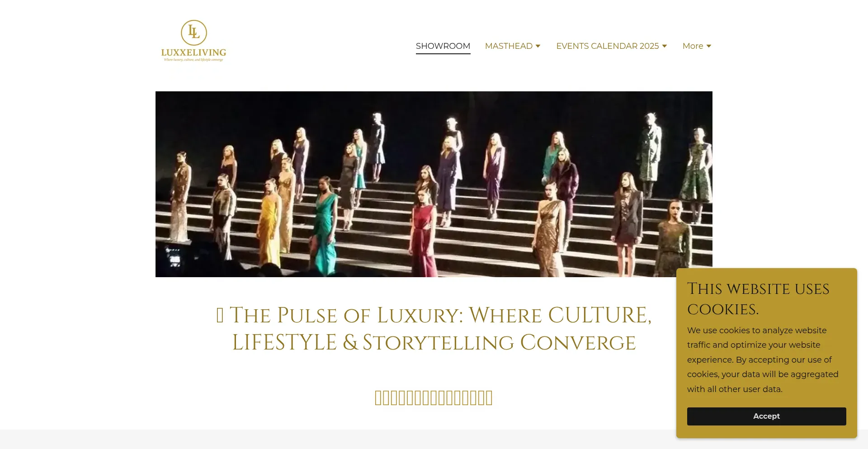Click the cookie description paragraph
The height and width of the screenshot is (449, 868).
click(x=763, y=359)
